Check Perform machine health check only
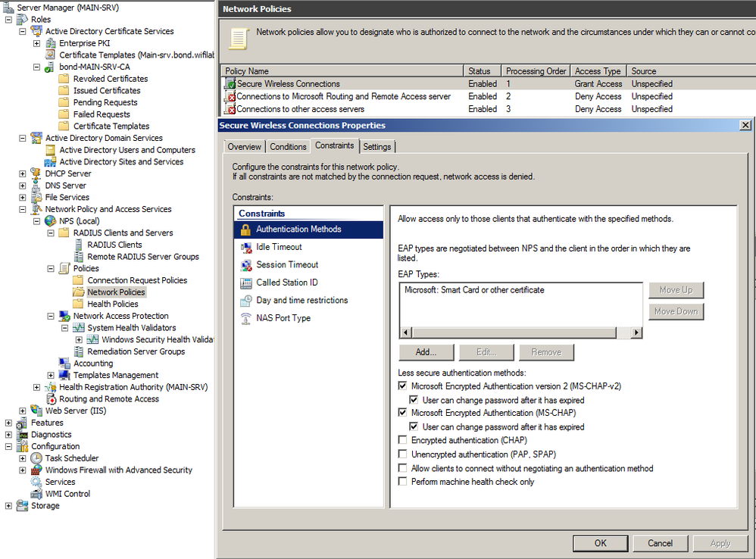 pos(402,482)
